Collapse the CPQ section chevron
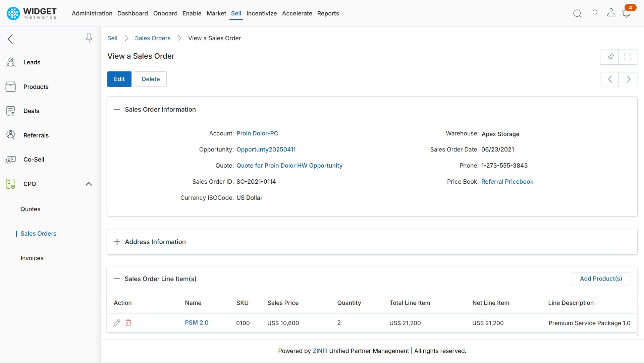The height and width of the screenshot is (363, 644). [89, 184]
